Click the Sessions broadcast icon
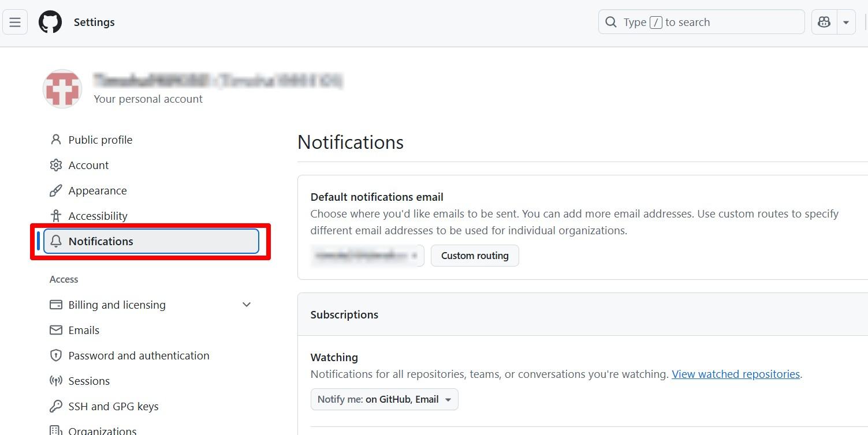Screen dimensions: 868x435 56,381
